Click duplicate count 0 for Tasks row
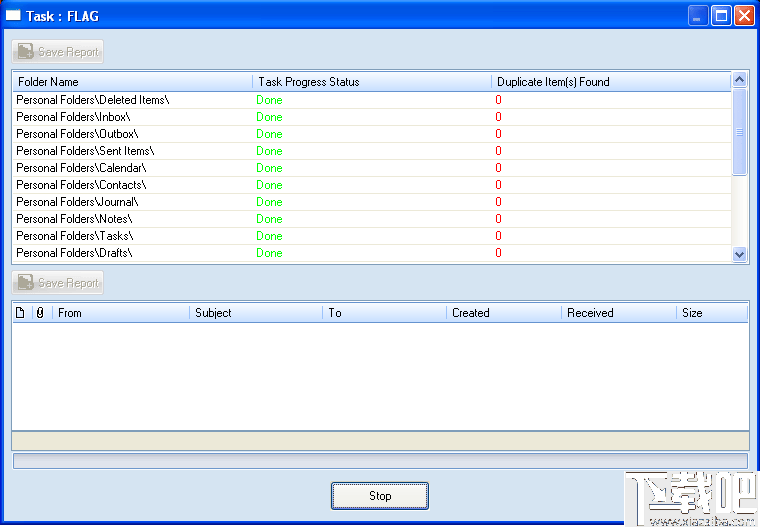Screen dimensions: 760x527 click(x=498, y=236)
